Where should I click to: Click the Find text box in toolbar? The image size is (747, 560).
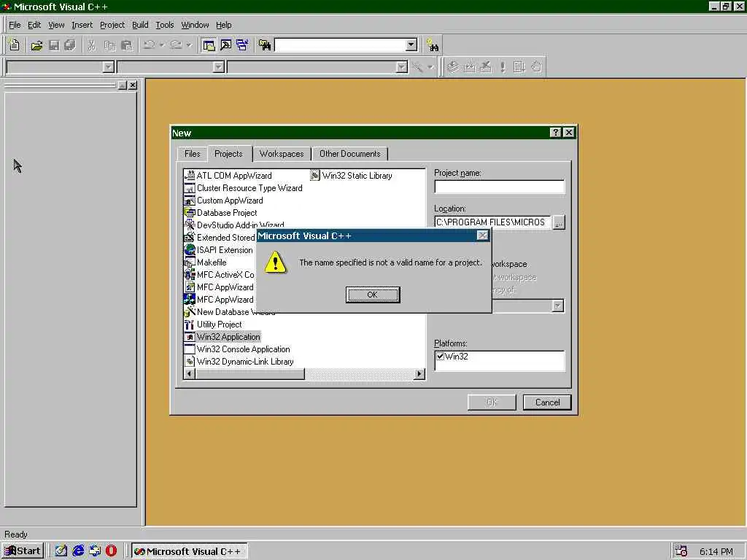(x=341, y=45)
